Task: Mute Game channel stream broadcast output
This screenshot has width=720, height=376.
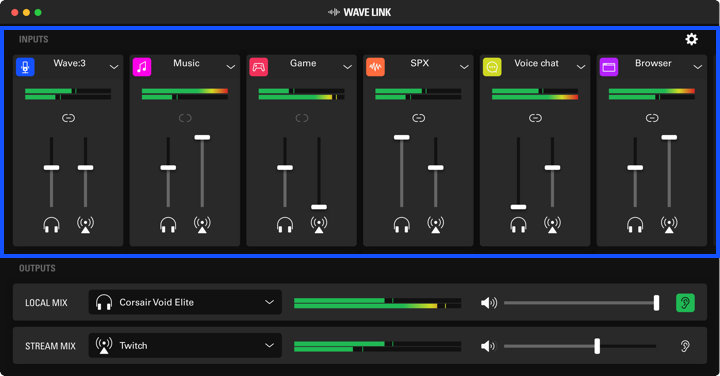Action: tap(319, 225)
